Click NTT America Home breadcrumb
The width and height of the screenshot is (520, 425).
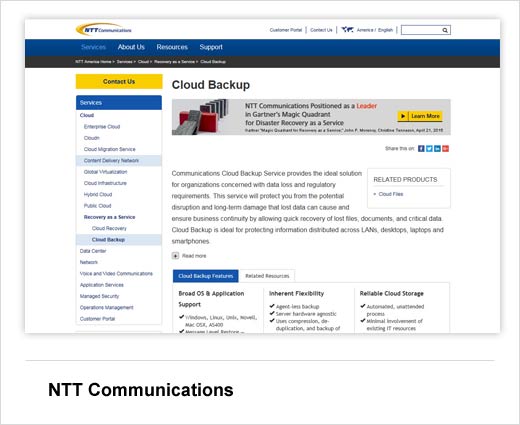coord(93,62)
